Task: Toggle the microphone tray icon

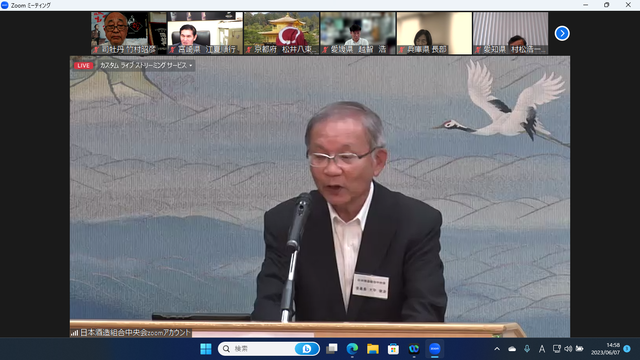Action: (527, 349)
